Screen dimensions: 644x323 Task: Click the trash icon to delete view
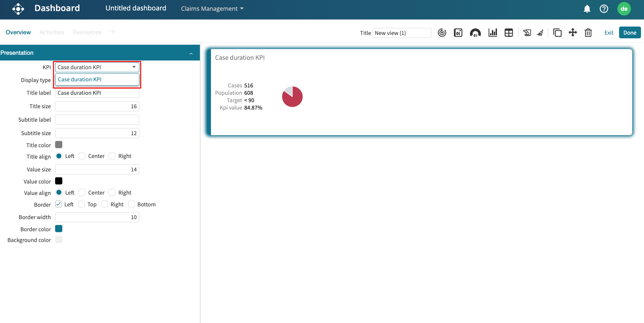(x=588, y=33)
